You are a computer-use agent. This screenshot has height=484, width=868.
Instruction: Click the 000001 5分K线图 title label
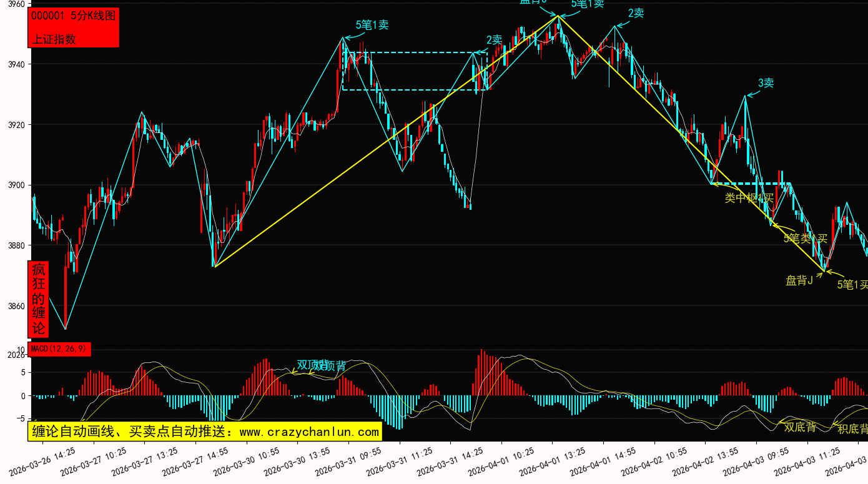74,16
